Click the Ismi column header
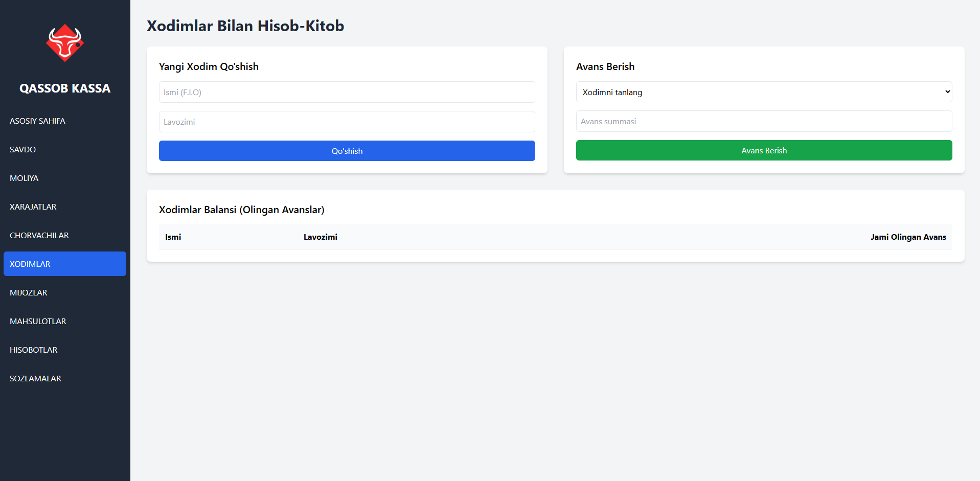The height and width of the screenshot is (481, 980). [173, 237]
